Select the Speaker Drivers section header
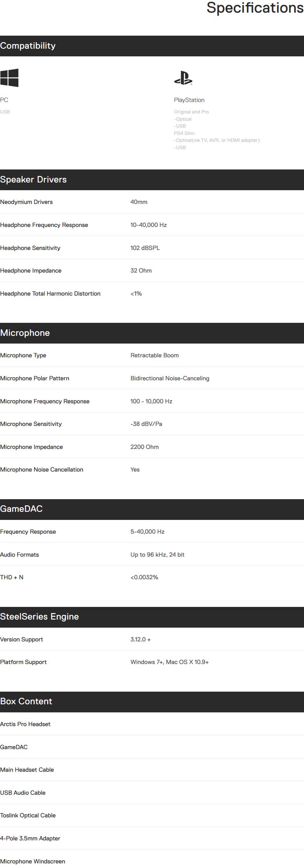304x868 pixels. [152, 180]
